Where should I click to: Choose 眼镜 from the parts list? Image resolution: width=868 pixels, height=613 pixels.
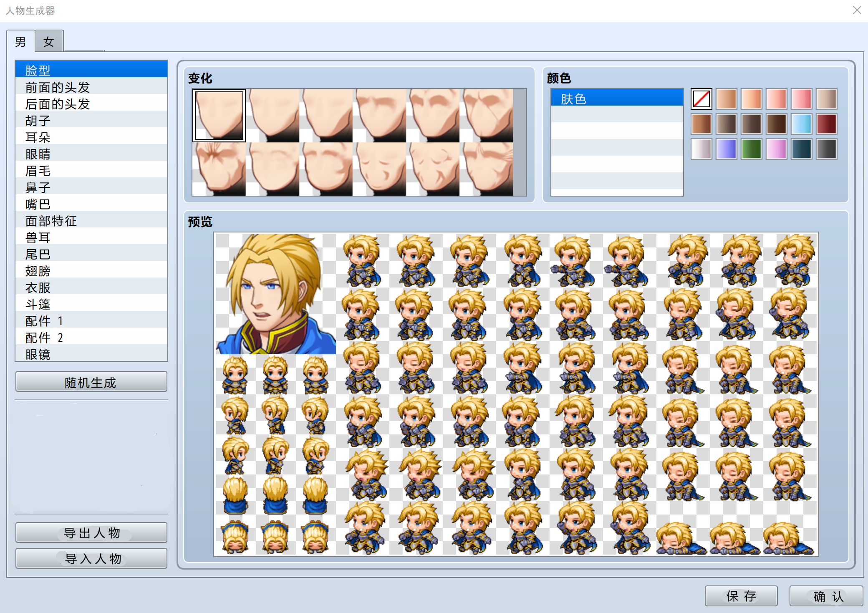(x=91, y=353)
